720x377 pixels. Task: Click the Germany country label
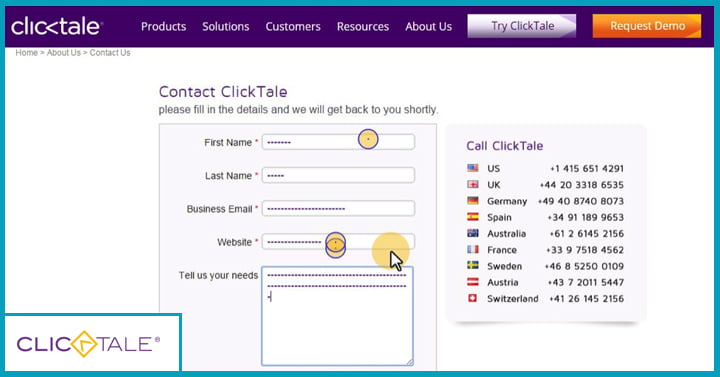click(507, 202)
